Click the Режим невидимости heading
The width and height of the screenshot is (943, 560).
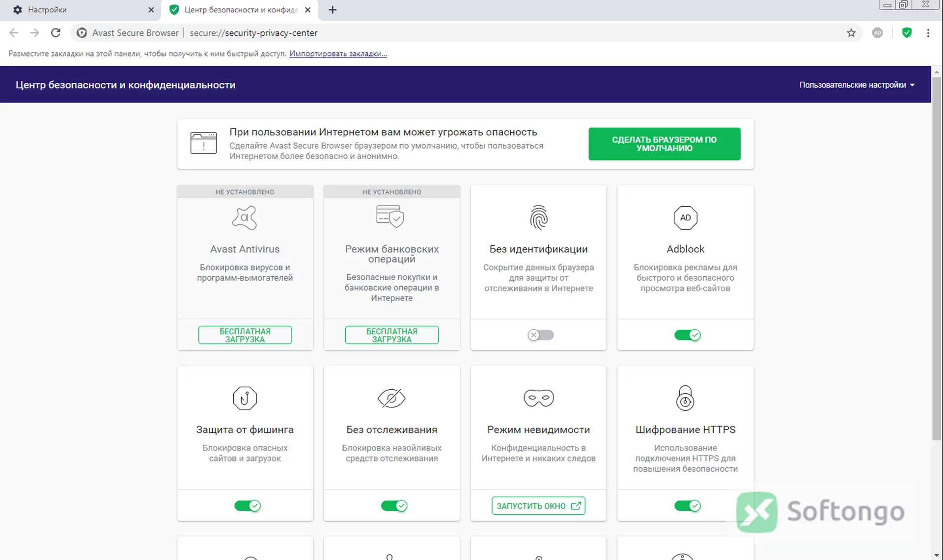click(x=538, y=429)
